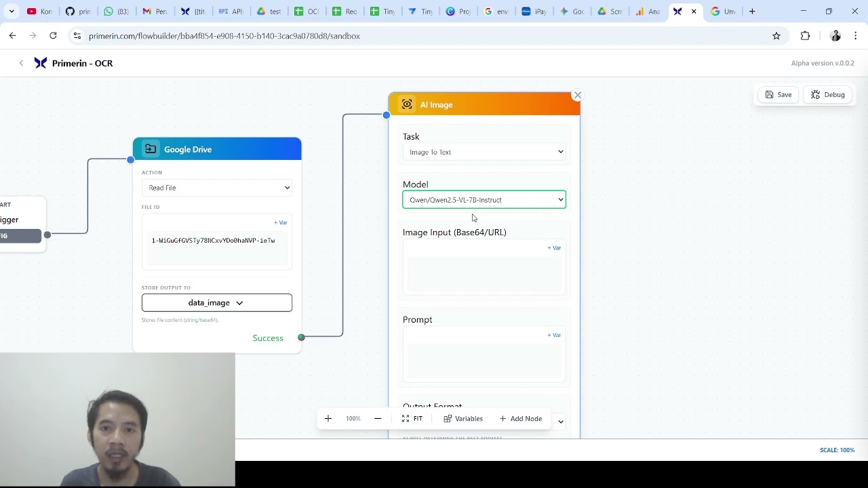
Task: Bookmark this page with the star icon
Action: coord(776,36)
